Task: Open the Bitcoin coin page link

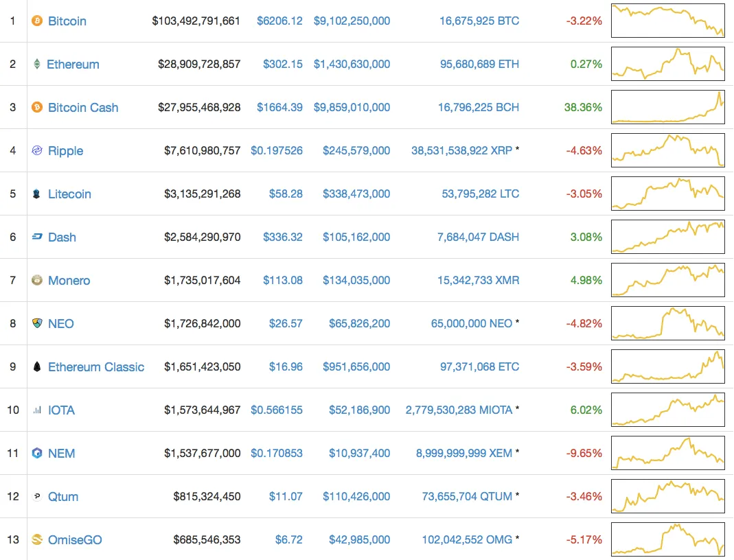Action: click(x=67, y=21)
